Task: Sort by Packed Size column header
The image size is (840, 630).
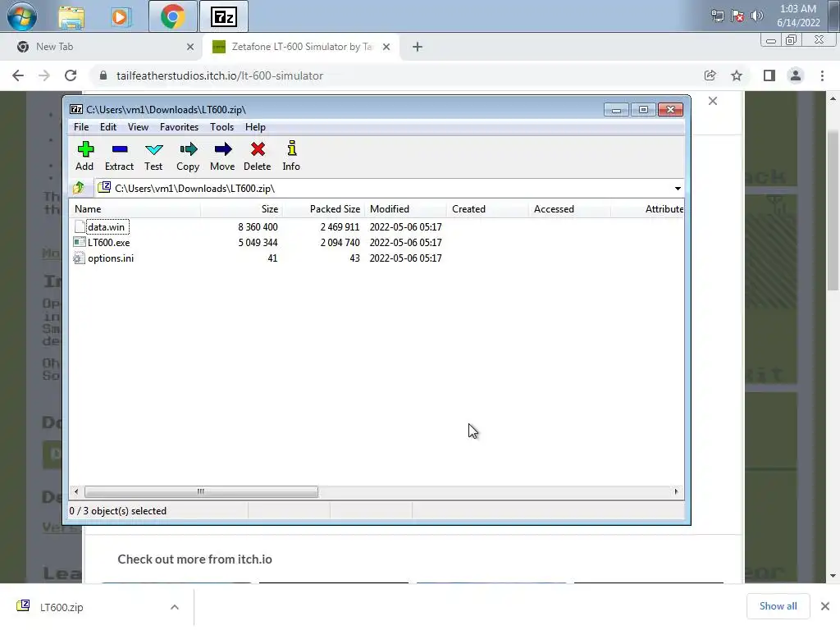Action: pos(323,209)
